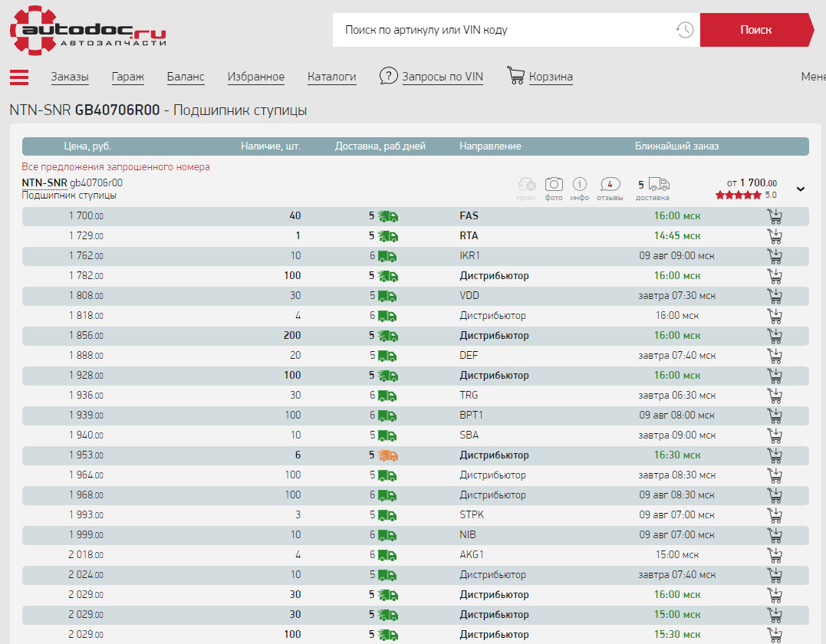Add the 1 729 RTA offer to cart

tap(775, 236)
